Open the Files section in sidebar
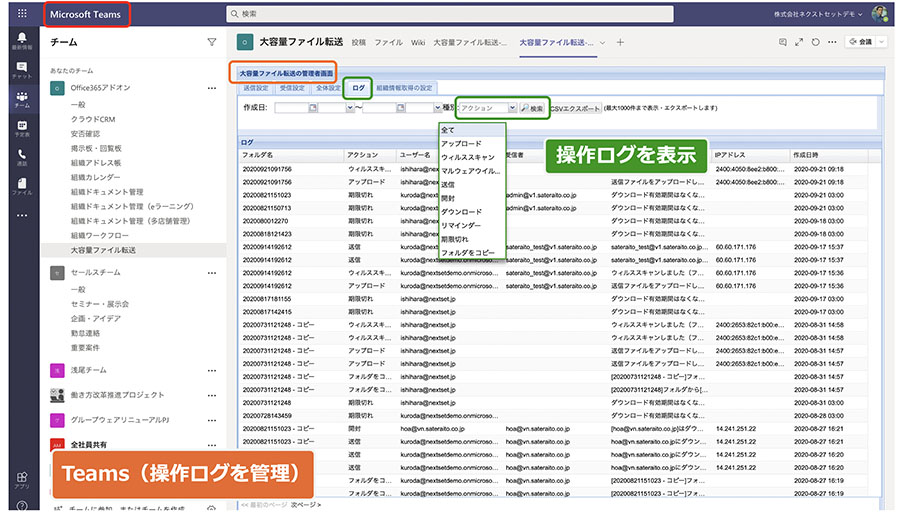This screenshot has width=900, height=514. click(22, 186)
